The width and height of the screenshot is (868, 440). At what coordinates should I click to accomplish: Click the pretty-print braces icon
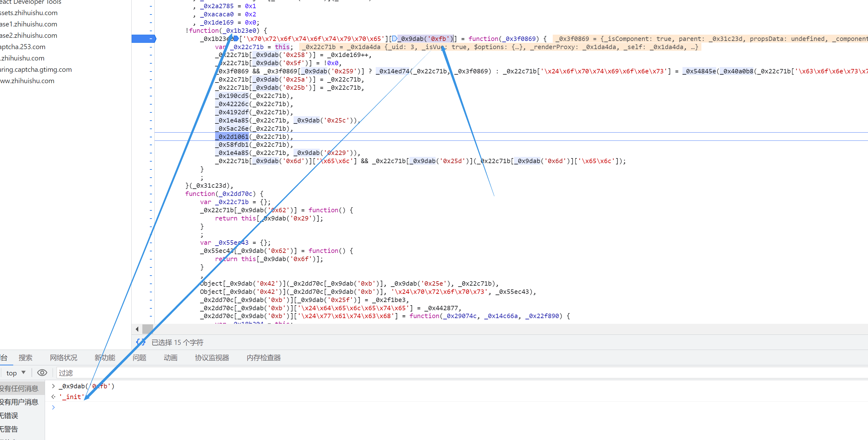(x=141, y=342)
